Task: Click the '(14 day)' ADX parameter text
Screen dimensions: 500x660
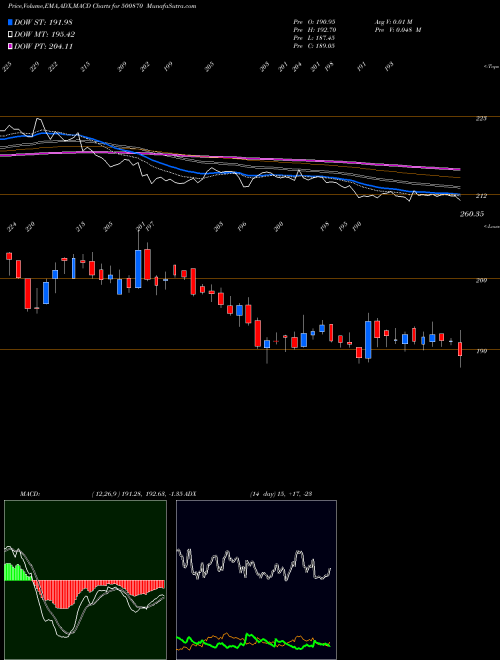Action: click(x=264, y=494)
